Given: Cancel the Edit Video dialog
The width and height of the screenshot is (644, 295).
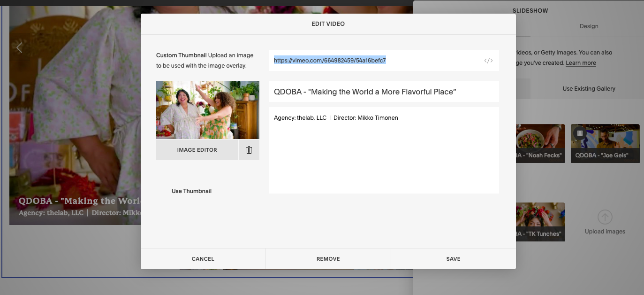Looking at the screenshot, I should [x=203, y=259].
